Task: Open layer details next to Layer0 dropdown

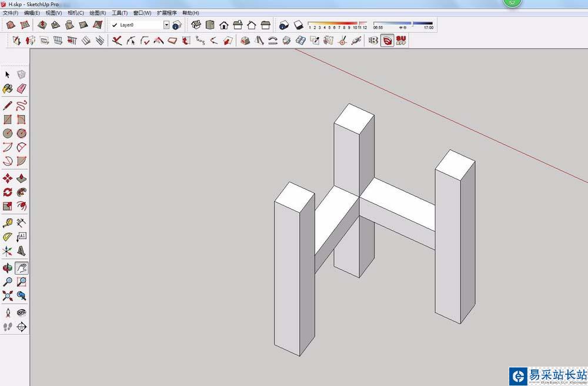Action: 177,25
